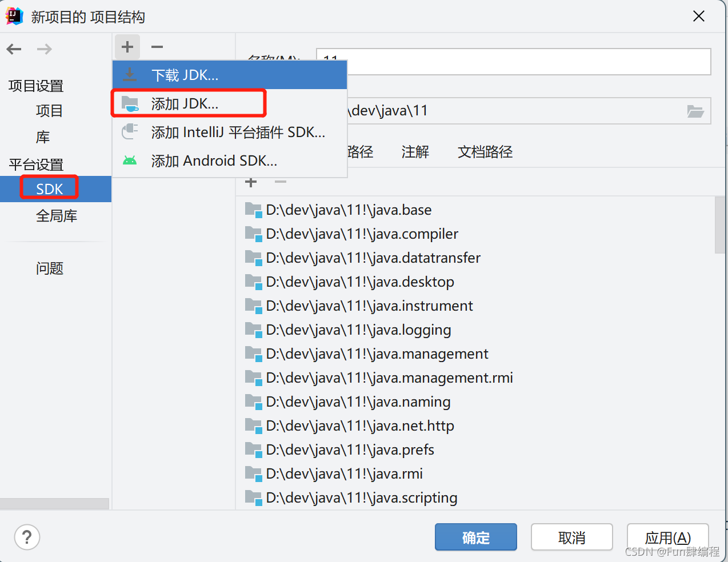This screenshot has height=562, width=728.
Task: Click the classpath add plus icon
Action: (x=251, y=182)
